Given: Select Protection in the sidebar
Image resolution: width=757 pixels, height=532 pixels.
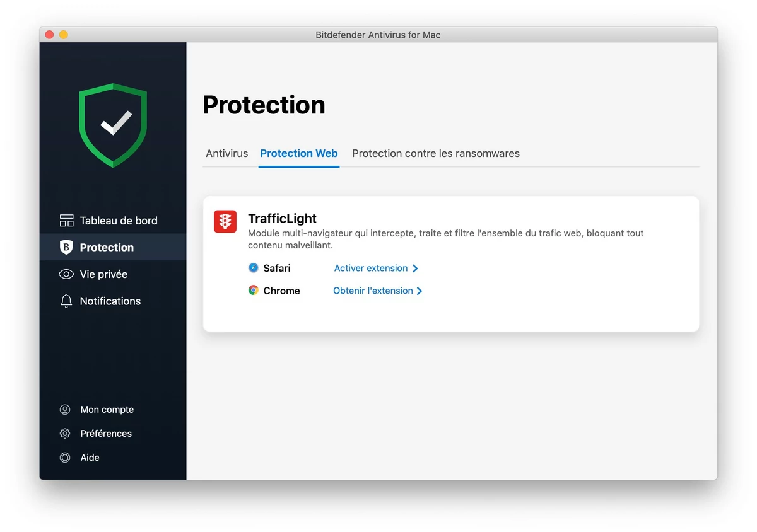Looking at the screenshot, I should click(113, 247).
